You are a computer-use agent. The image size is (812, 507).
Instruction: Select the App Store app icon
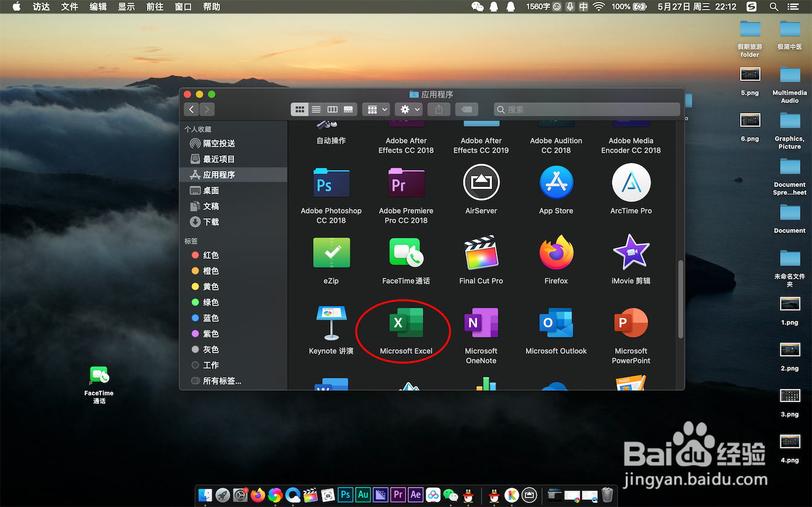556,182
